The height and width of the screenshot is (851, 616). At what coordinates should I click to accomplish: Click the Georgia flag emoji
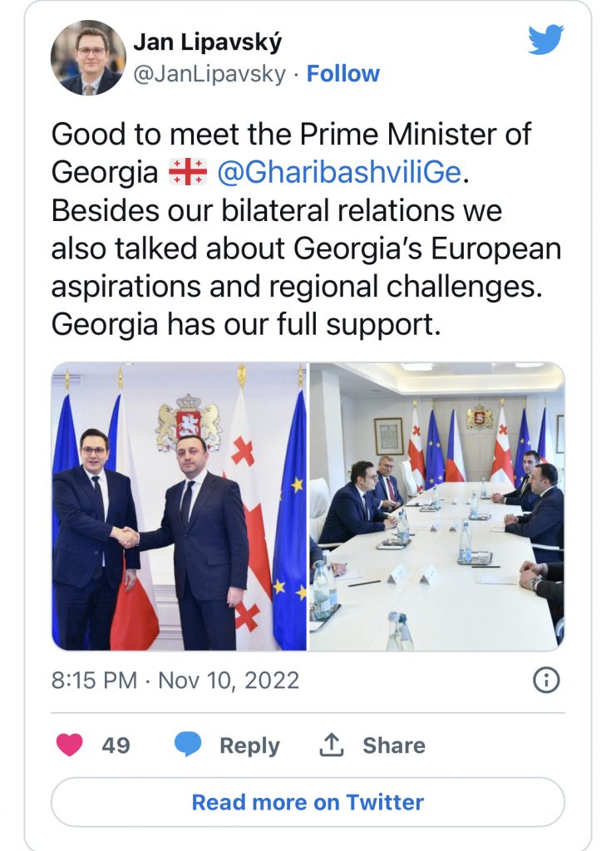[x=187, y=172]
